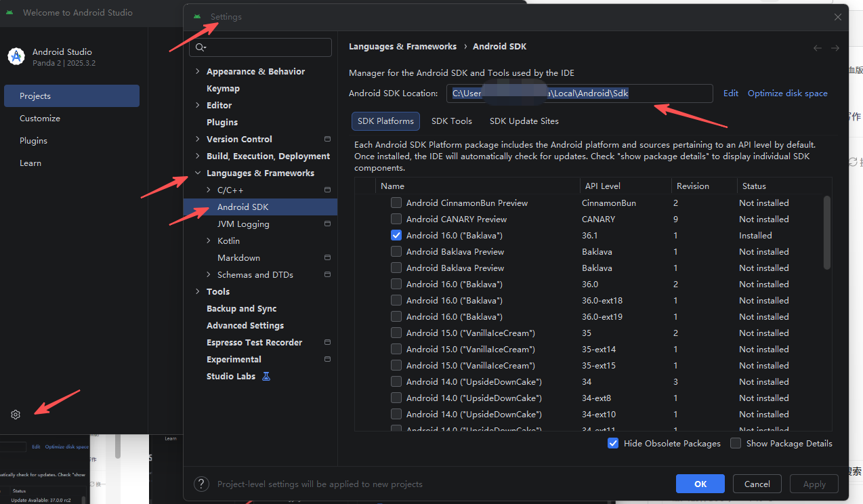Select Android SDK in the settings tree
This screenshot has width=863, height=504.
261,207
